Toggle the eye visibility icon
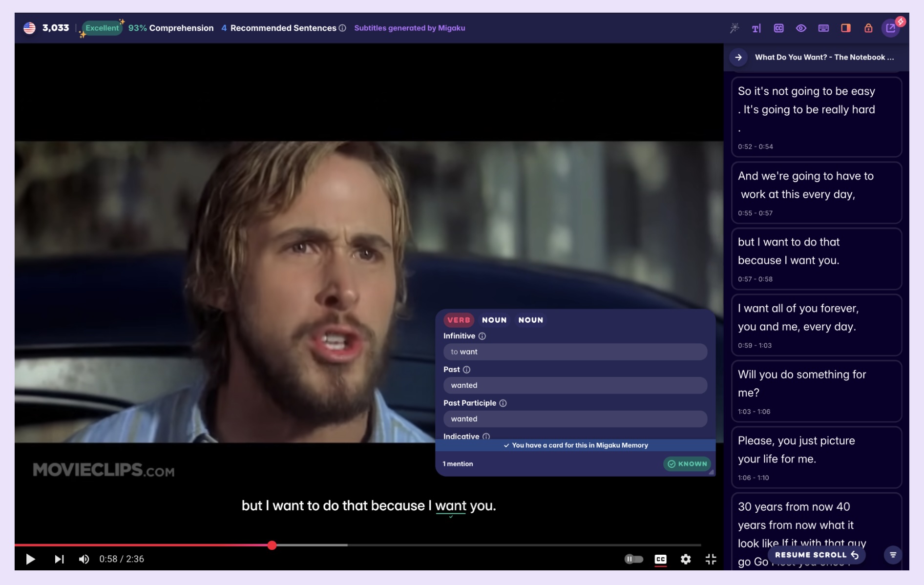 pos(801,28)
